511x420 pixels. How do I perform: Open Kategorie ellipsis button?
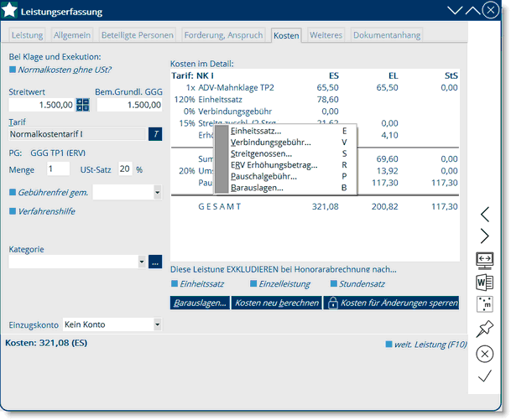coord(155,262)
